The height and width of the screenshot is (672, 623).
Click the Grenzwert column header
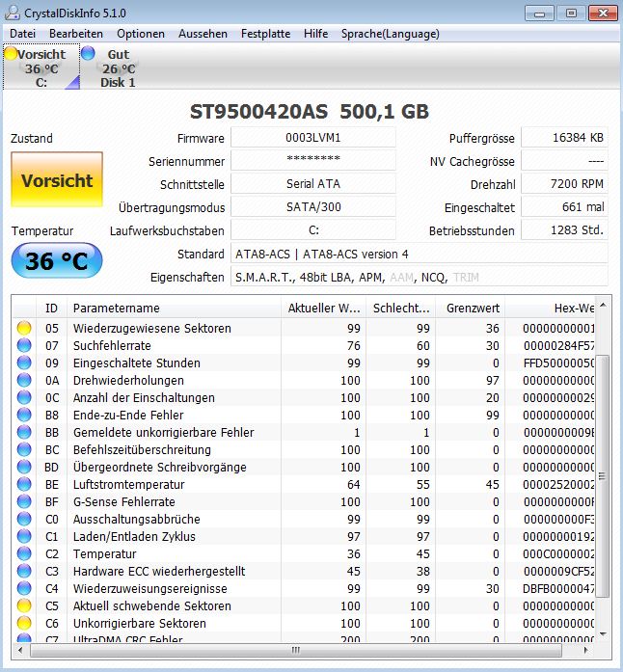(x=471, y=309)
